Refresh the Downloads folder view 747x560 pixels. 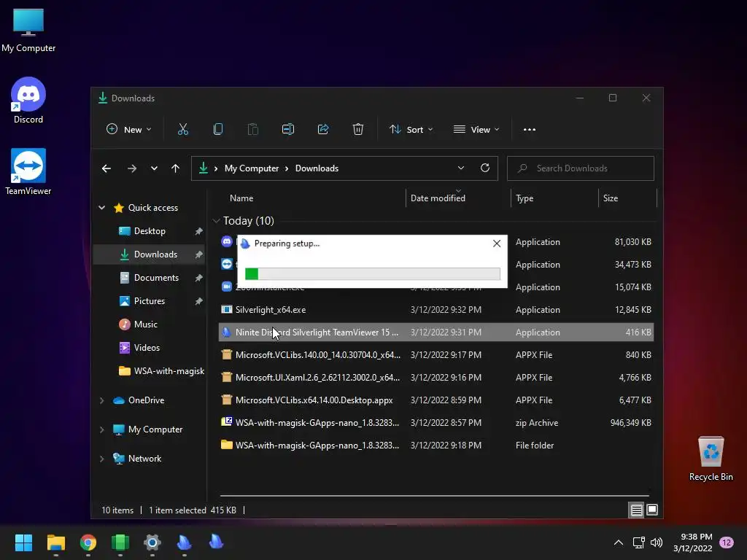[485, 168]
